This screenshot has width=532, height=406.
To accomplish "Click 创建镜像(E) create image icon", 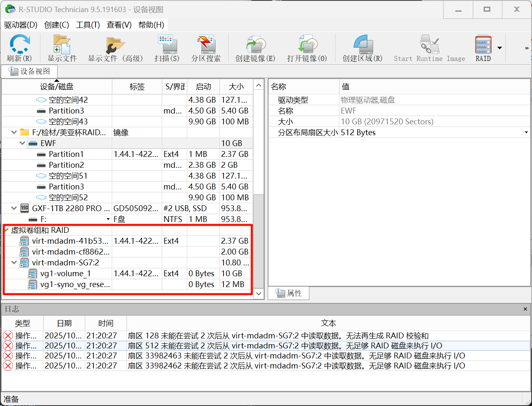I will pyautogui.click(x=255, y=44).
